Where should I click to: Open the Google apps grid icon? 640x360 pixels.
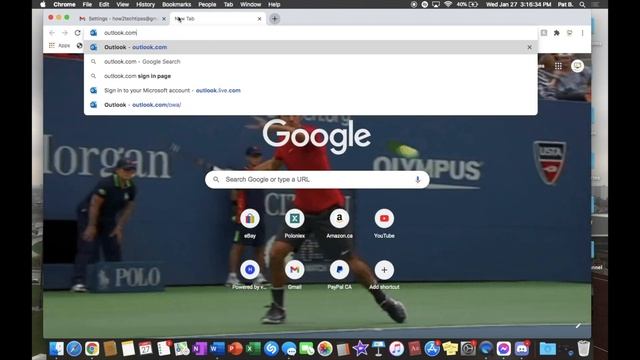(558, 66)
